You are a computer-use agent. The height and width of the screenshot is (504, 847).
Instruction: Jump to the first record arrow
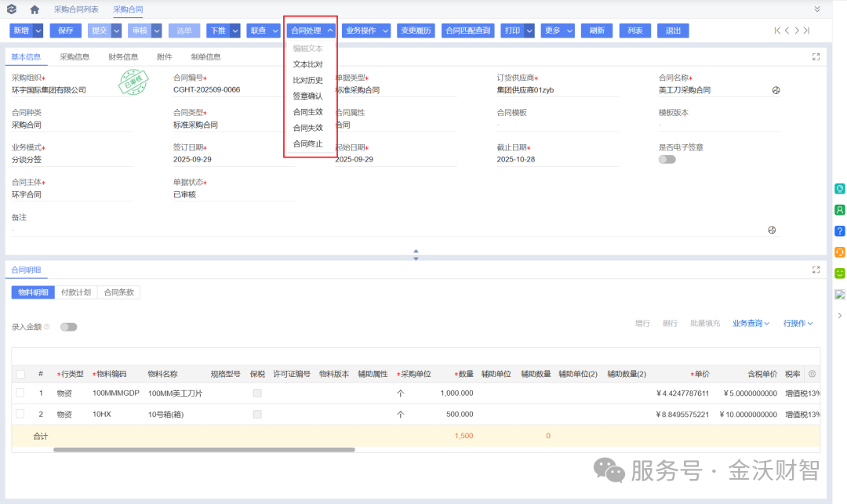pyautogui.click(x=776, y=31)
